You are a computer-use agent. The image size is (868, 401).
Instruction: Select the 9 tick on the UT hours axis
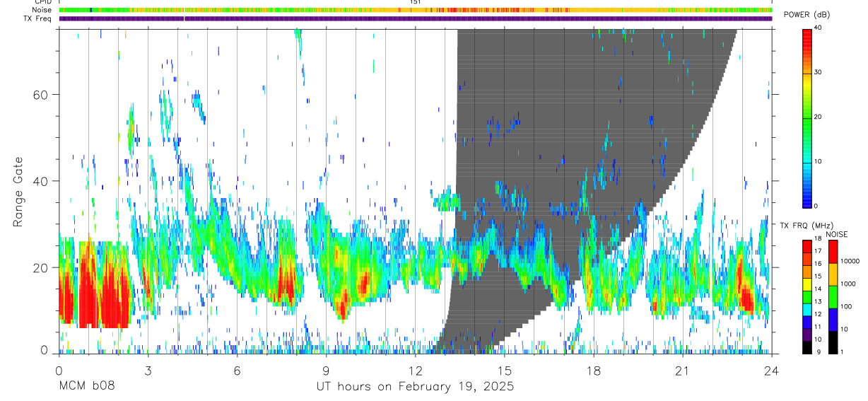click(x=326, y=370)
